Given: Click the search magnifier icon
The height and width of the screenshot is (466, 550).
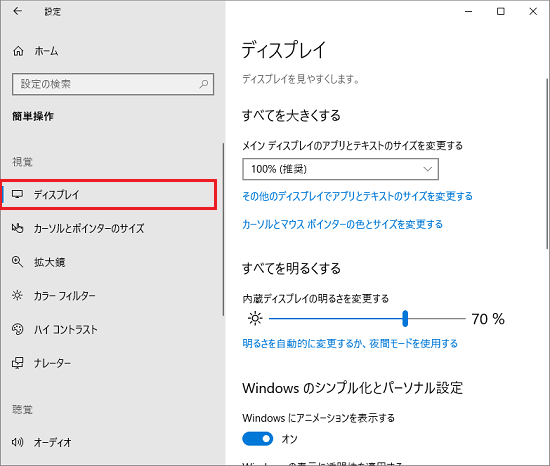Looking at the screenshot, I should pos(203,84).
